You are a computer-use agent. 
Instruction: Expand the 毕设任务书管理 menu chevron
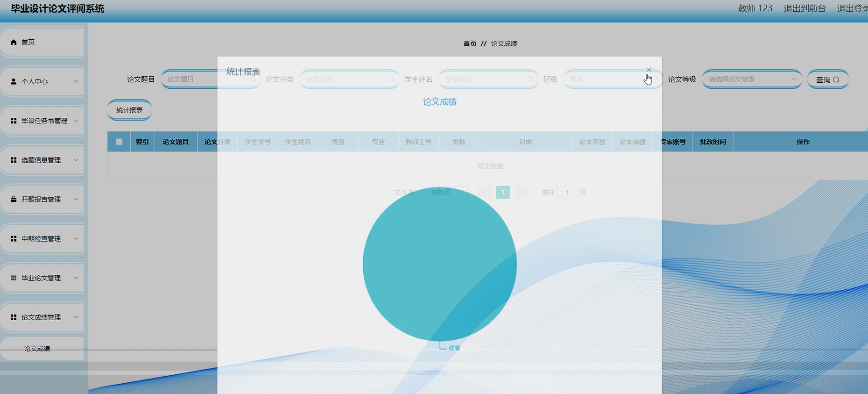[x=76, y=121]
